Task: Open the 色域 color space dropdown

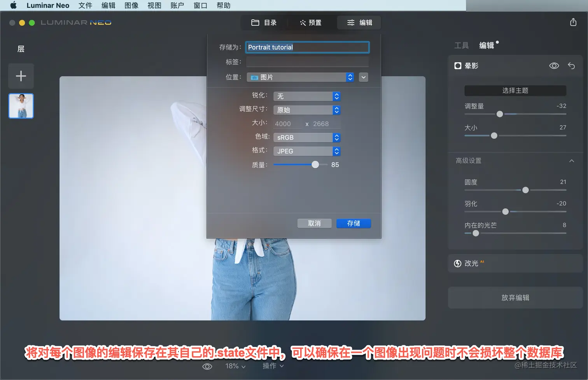Action: (x=307, y=137)
